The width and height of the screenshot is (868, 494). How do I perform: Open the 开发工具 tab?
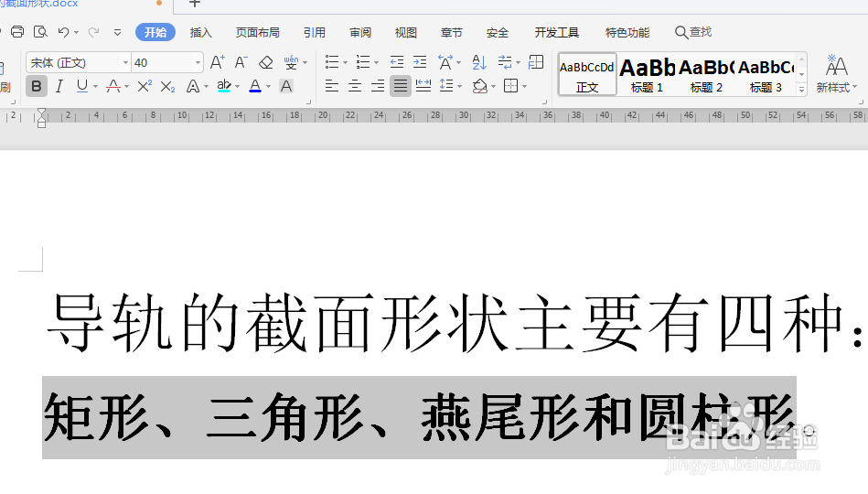coord(557,33)
